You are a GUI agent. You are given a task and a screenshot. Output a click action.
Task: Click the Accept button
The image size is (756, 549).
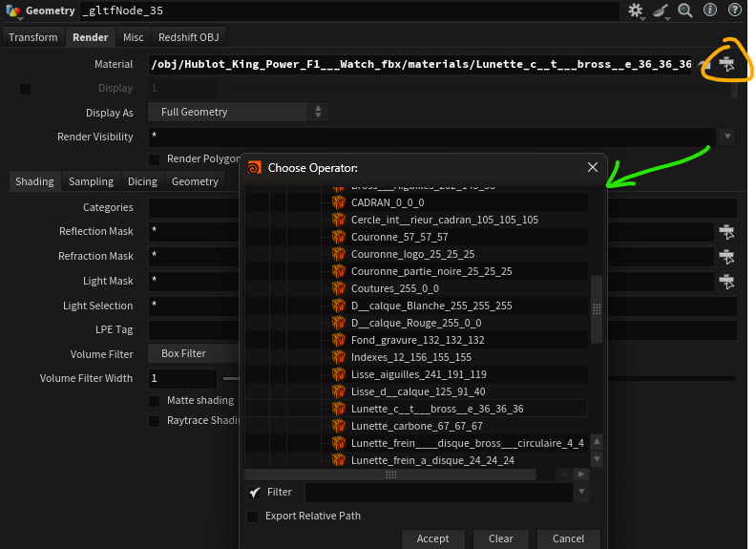click(432, 538)
